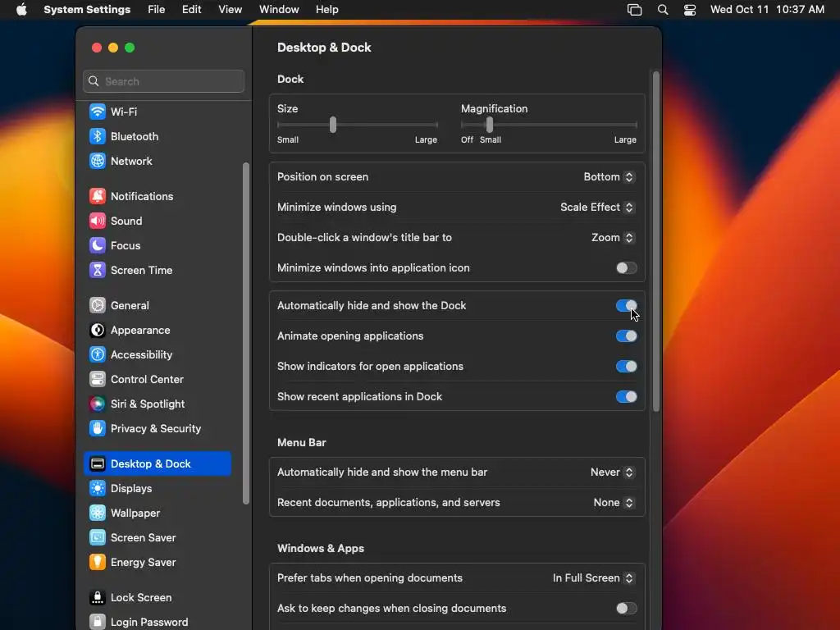Click the Search field in sidebar
This screenshot has width=840, height=630.
(163, 81)
